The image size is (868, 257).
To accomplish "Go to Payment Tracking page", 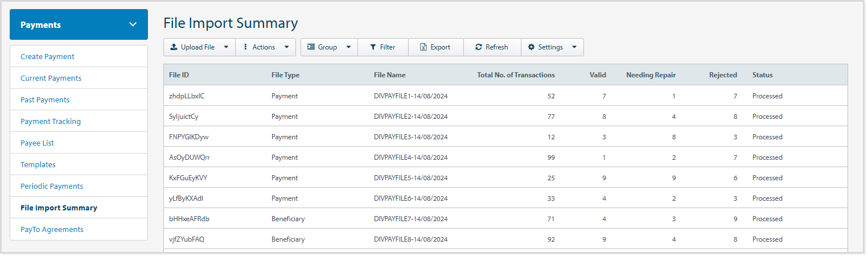I will (x=51, y=122).
